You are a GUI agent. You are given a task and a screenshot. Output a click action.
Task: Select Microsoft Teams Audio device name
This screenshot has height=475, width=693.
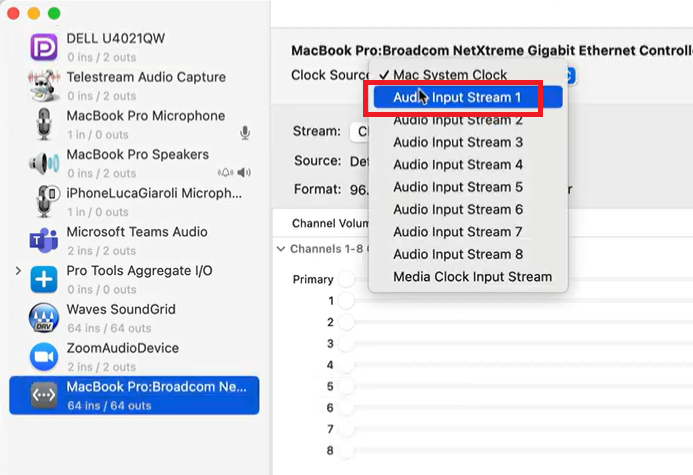(x=137, y=232)
